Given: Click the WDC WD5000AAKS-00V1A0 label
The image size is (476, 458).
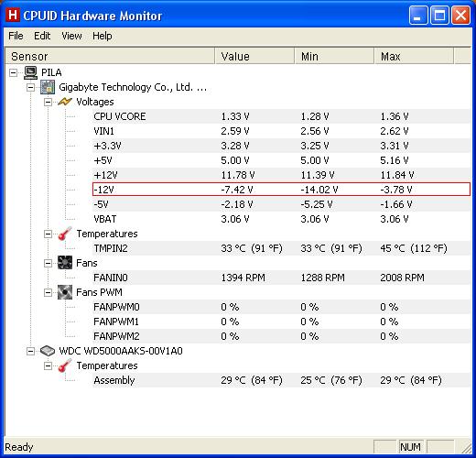Looking at the screenshot, I should pyautogui.click(x=121, y=351).
